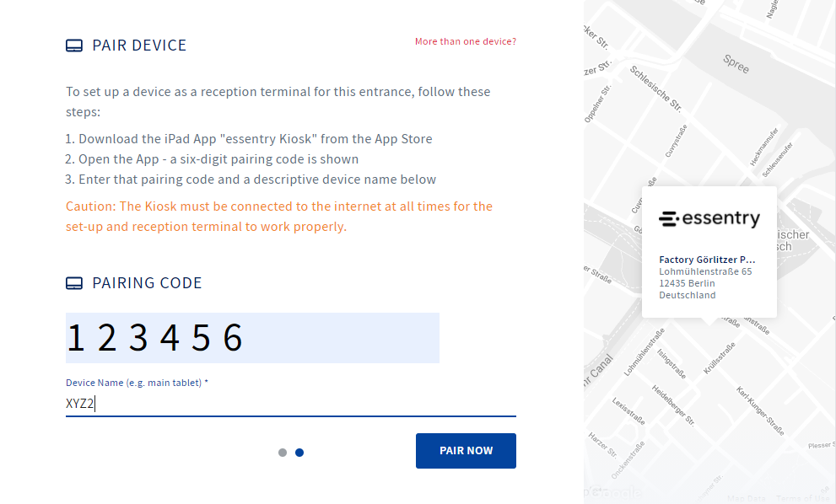The height and width of the screenshot is (504, 836).
Task: Click the orange Caution internet warning text
Action: coord(279,217)
